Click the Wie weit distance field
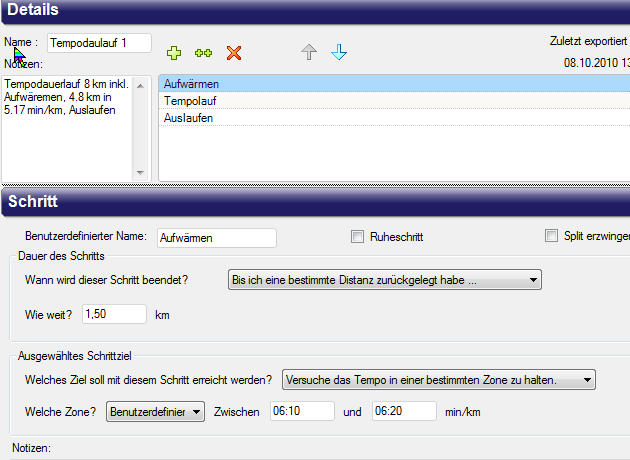630x460 pixels. (x=115, y=315)
